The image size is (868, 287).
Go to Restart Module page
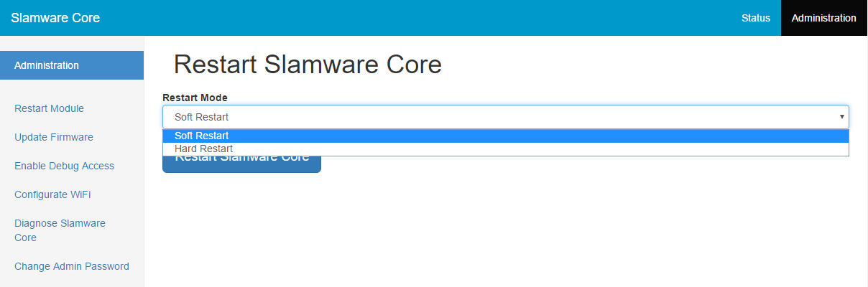(49, 108)
